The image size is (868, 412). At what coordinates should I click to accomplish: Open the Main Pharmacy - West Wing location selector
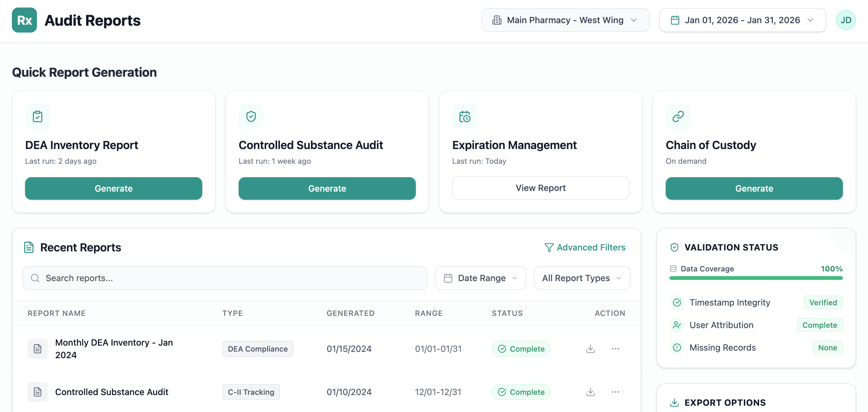tap(565, 20)
